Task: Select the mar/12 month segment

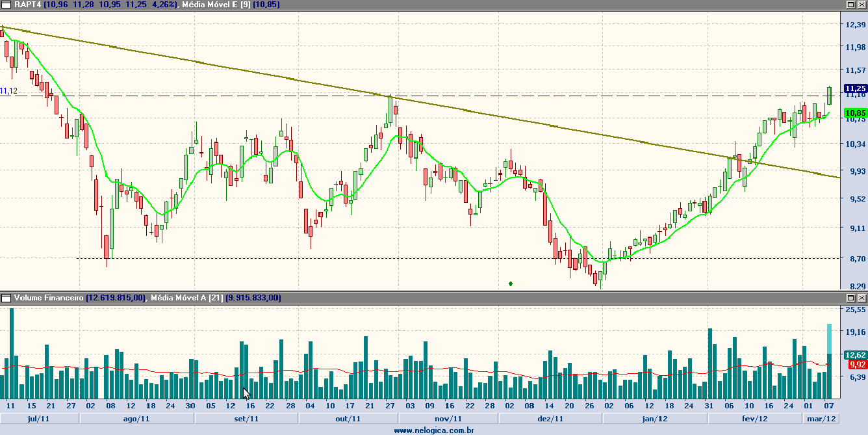Action: (x=823, y=419)
